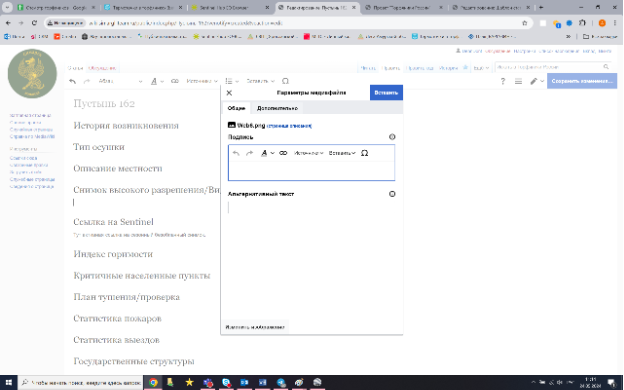
Task: Open the История page tab
Action: (x=448, y=68)
